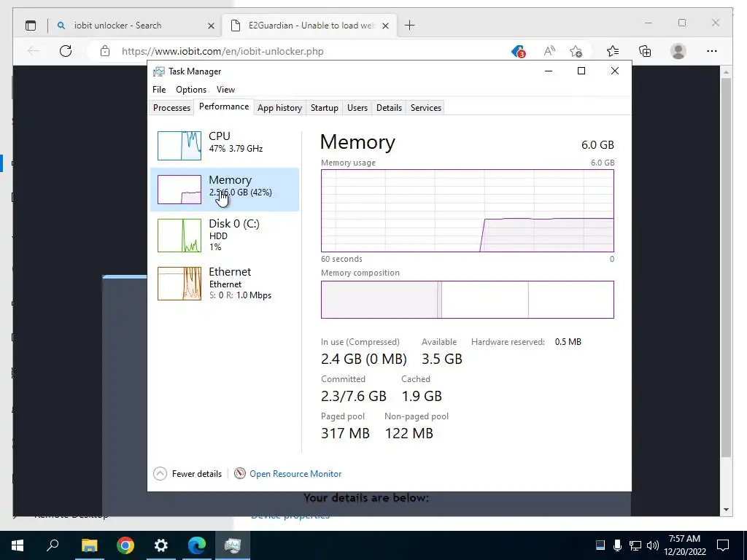Open the shopping badge icon in Edge
This screenshot has height=560, width=747.
(x=518, y=52)
